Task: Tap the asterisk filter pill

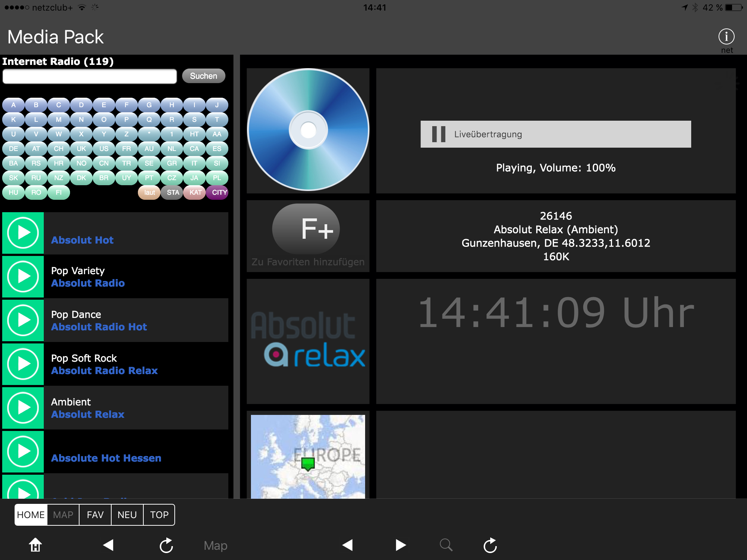Action: [x=149, y=134]
